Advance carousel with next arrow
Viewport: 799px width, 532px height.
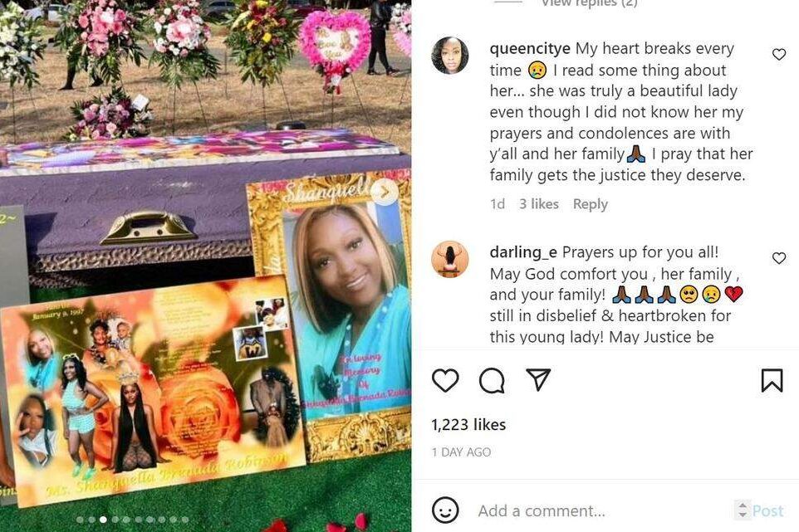click(x=385, y=192)
